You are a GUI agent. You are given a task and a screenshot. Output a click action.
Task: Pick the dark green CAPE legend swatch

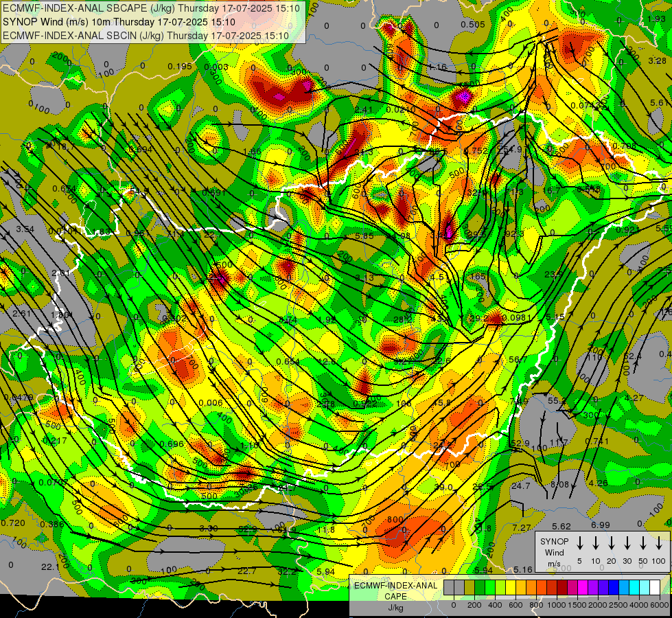480,588
